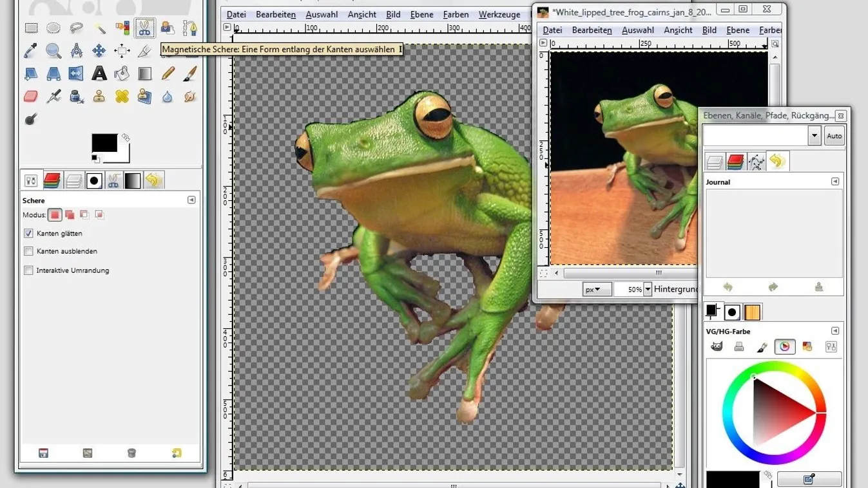
Task: Reset colors to default black and white
Action: pos(95,158)
